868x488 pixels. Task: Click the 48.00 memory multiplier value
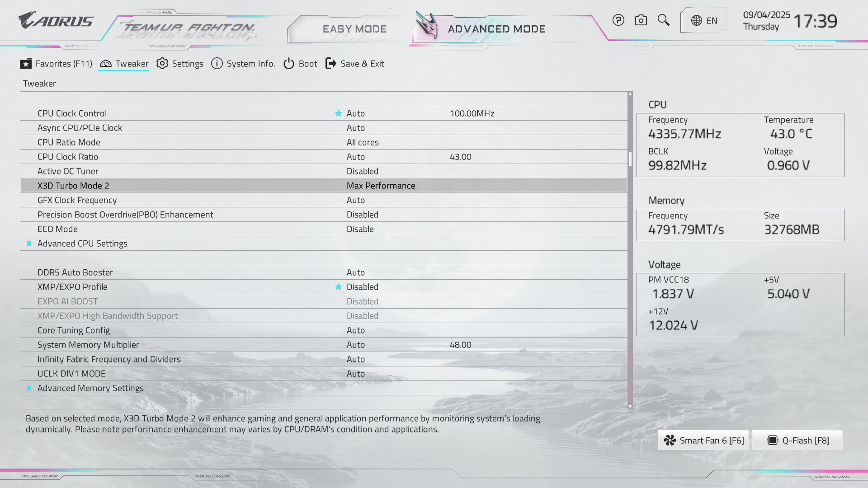[x=460, y=345]
